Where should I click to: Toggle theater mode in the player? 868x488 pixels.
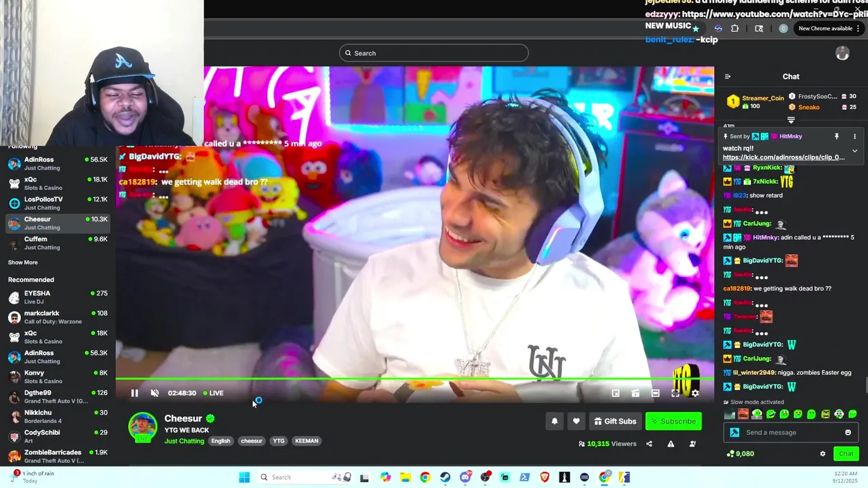(x=655, y=393)
